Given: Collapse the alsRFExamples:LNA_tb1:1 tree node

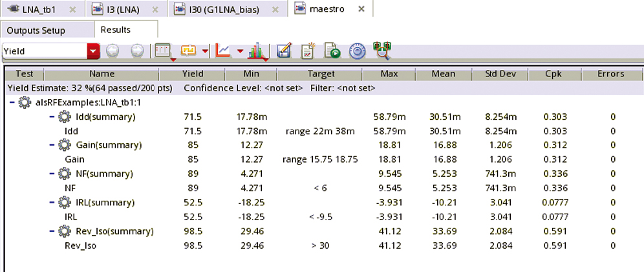Looking at the screenshot, I should point(12,102).
